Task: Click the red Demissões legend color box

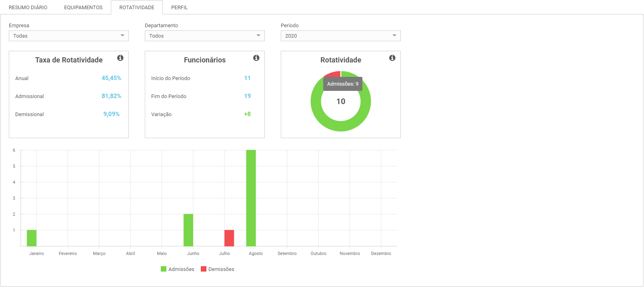Action: click(204, 269)
